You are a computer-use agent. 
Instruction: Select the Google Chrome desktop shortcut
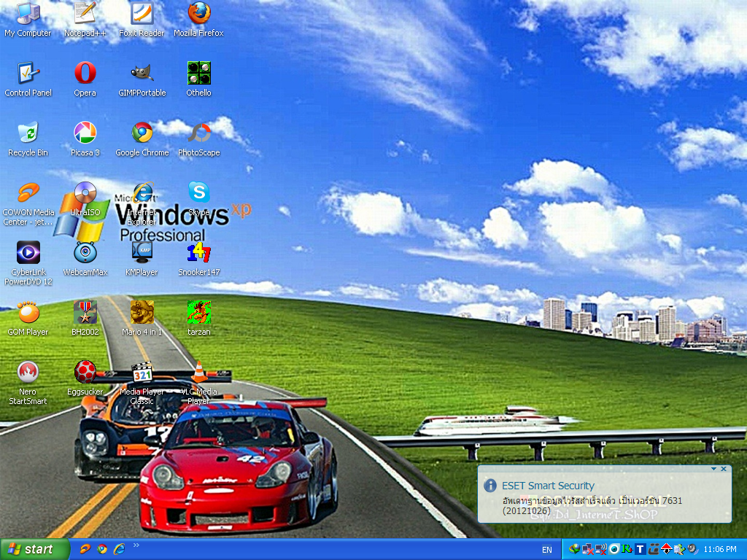coord(142,139)
